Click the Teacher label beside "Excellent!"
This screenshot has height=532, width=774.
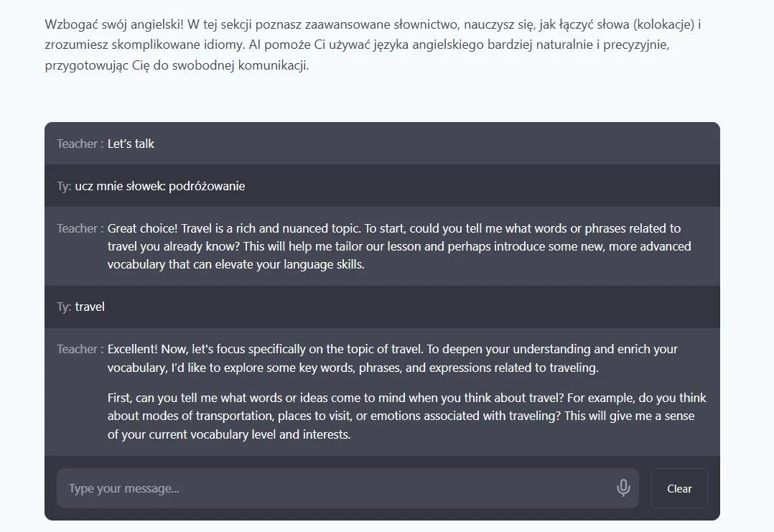pos(80,349)
